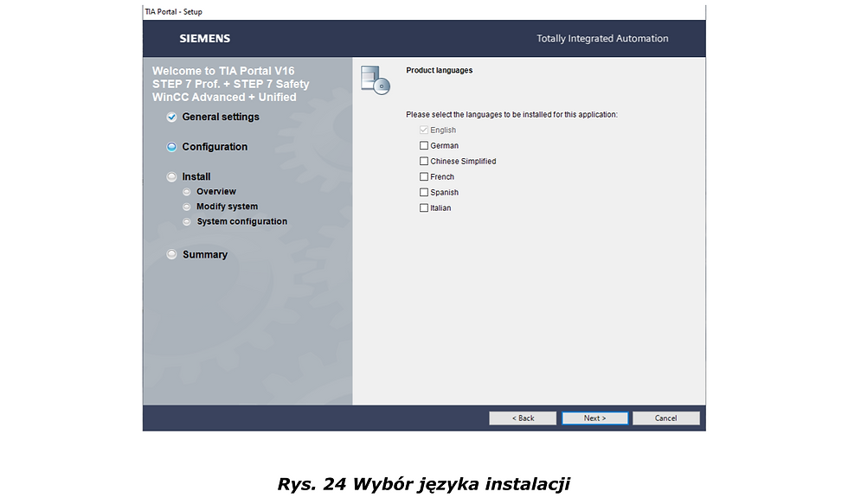Jump to the Summary step
Viewport: 848px width, 504px height.
(x=205, y=254)
